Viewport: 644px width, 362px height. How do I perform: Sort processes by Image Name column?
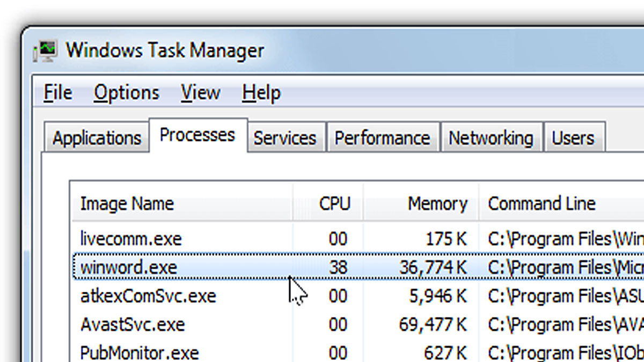pyautogui.click(x=127, y=204)
